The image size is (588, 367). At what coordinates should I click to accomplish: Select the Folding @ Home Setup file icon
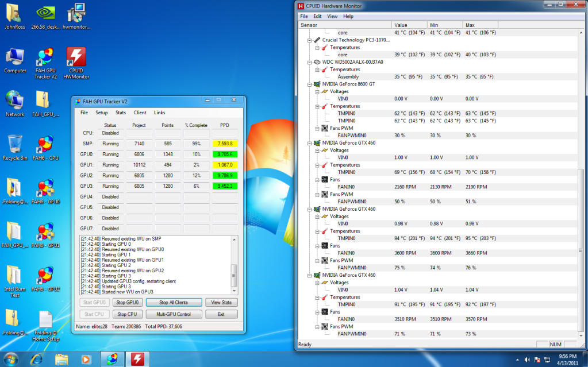coord(45,326)
